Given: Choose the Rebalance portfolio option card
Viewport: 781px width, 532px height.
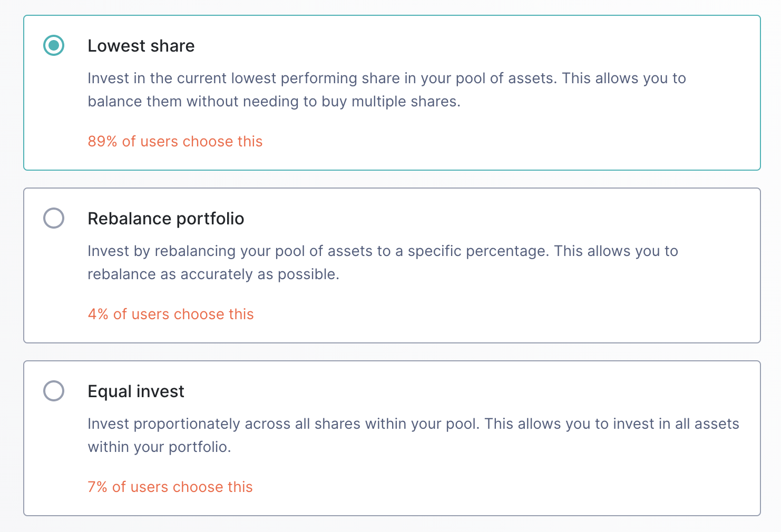Looking at the screenshot, I should click(x=392, y=265).
